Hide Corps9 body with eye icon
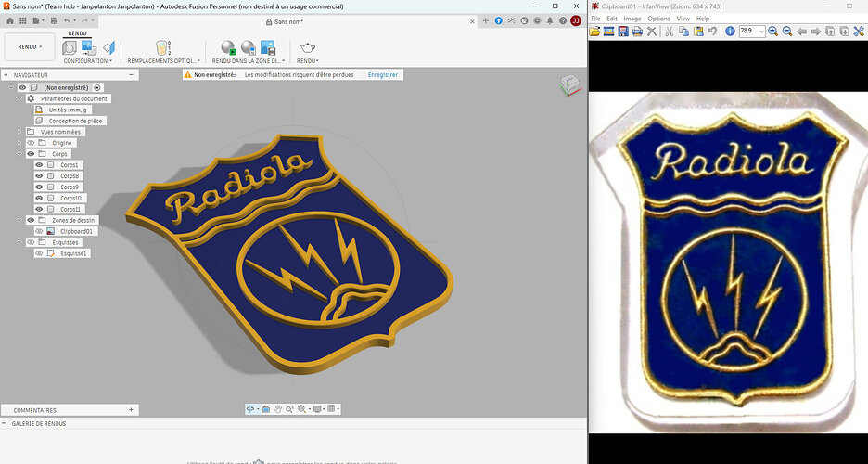Viewport: 868px width, 464px height. click(x=39, y=187)
